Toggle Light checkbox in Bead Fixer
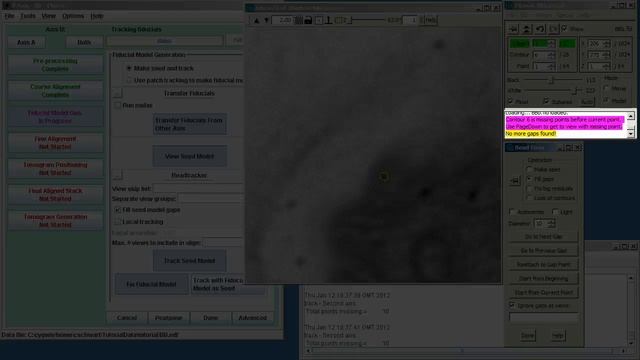The width and height of the screenshot is (640, 360). point(555,212)
